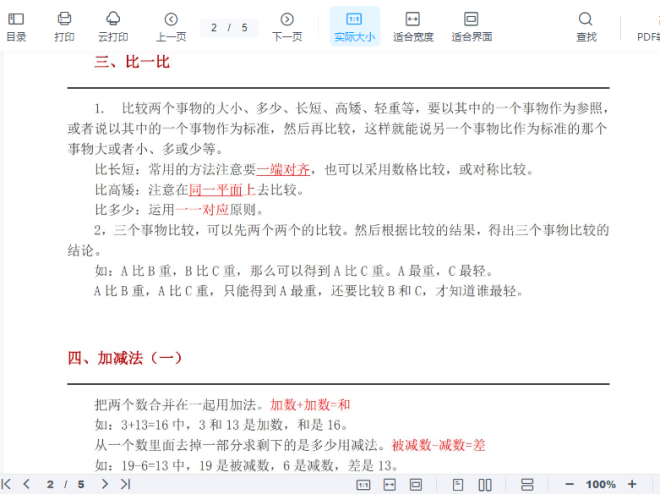
Task: Click next page arrow in status bar
Action: pos(104,485)
